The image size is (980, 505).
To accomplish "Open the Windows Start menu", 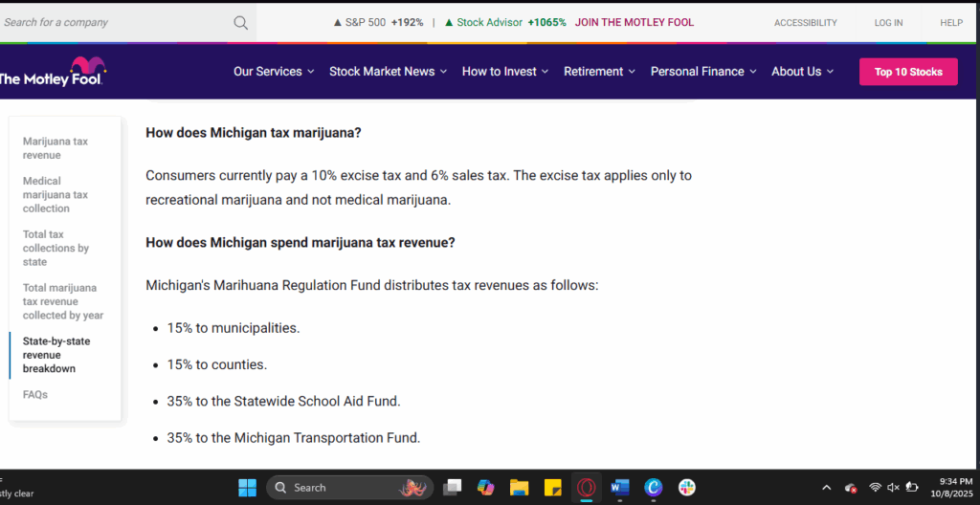I will click(x=248, y=488).
